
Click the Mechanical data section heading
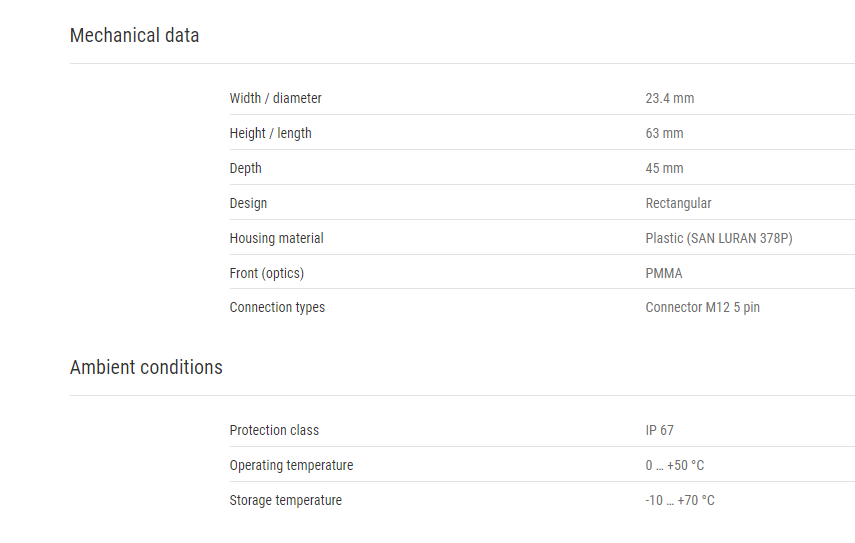[134, 35]
